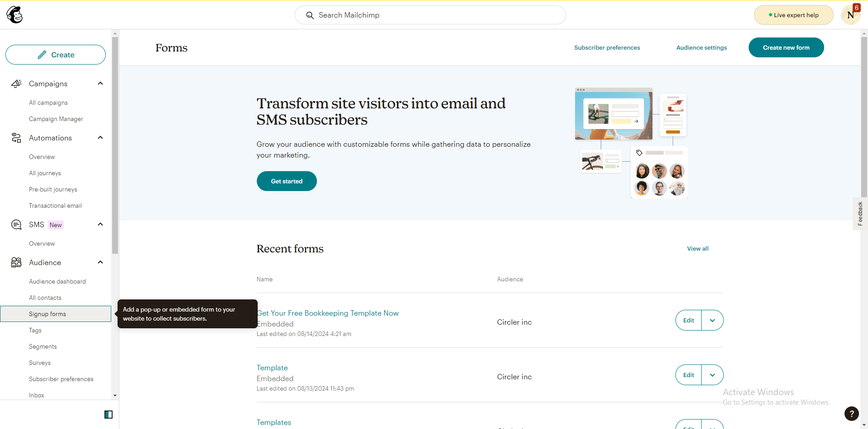
Task: Open Audience settings link
Action: point(702,47)
